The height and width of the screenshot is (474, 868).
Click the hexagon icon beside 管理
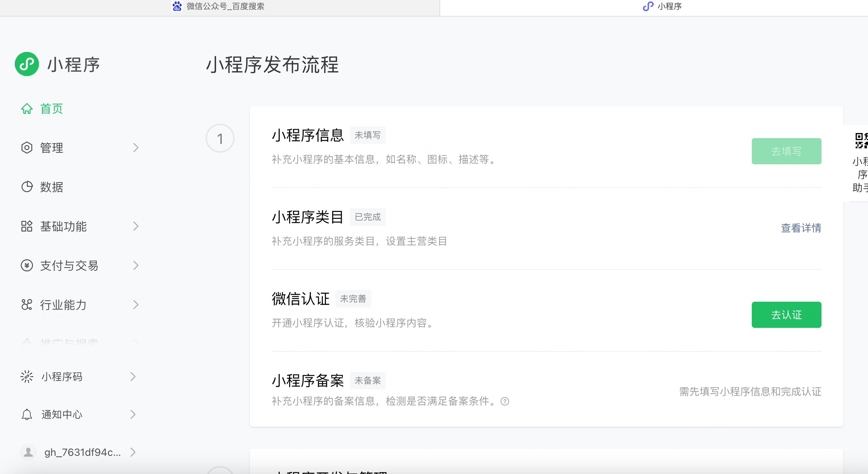[x=27, y=148]
